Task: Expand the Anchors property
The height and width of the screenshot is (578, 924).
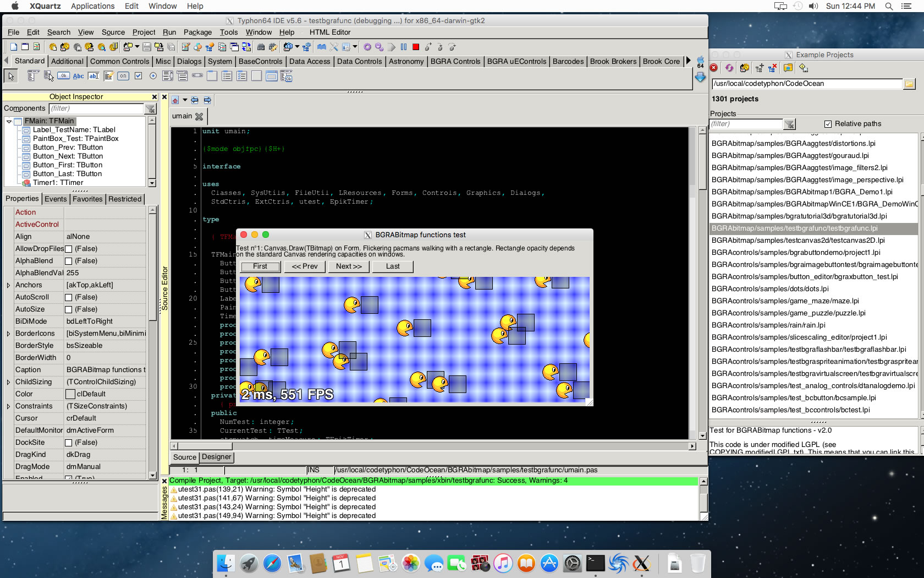Action: point(8,285)
